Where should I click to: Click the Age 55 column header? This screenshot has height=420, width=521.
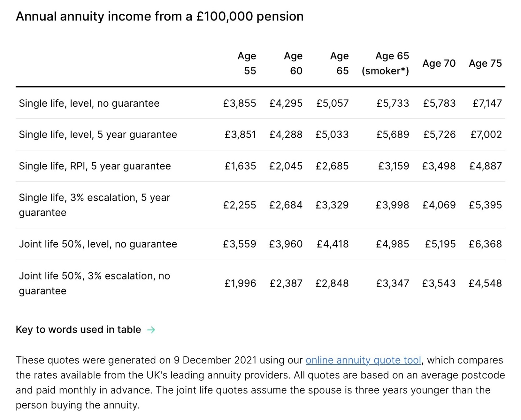point(247,63)
